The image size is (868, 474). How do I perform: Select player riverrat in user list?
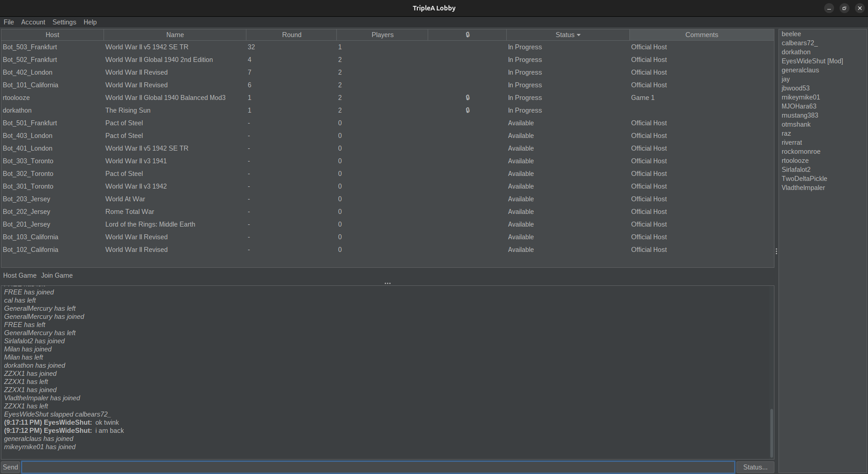coord(792,142)
